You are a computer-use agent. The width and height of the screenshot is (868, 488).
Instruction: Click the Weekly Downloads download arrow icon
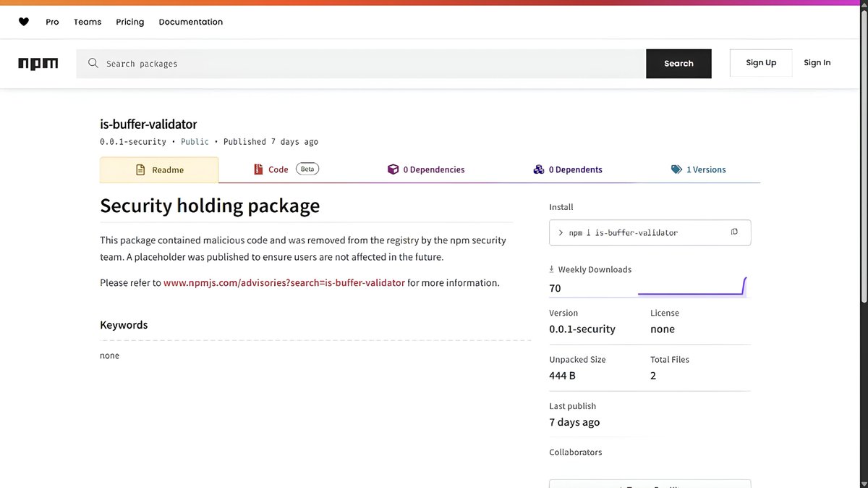(x=552, y=269)
